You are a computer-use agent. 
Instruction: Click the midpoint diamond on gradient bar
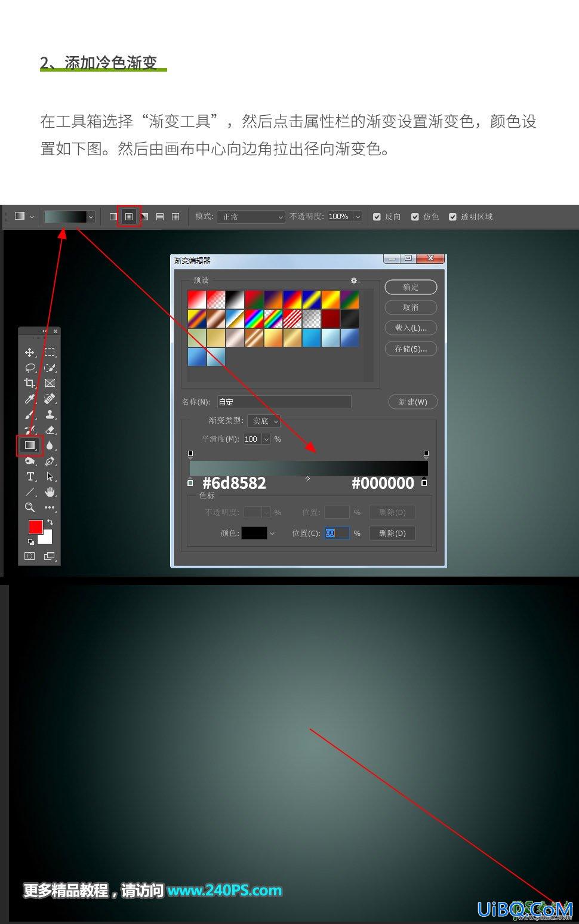307,478
